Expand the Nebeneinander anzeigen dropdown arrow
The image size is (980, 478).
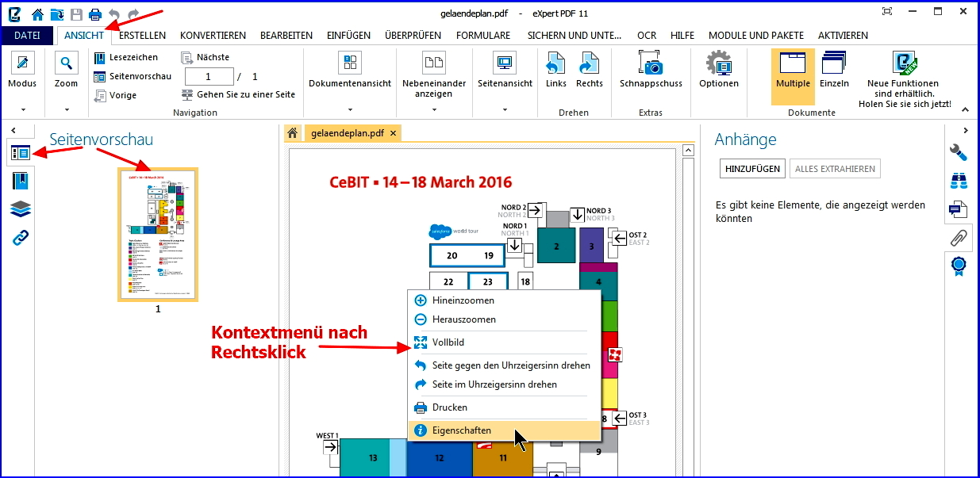tap(433, 110)
